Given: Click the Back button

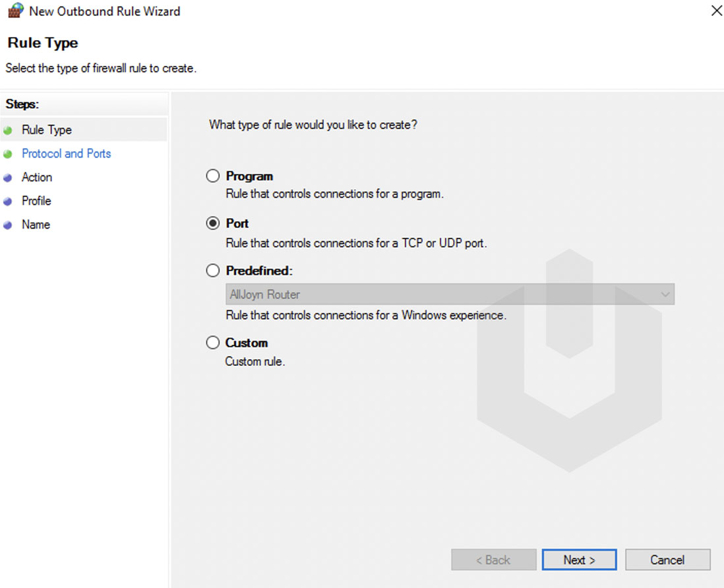Looking at the screenshot, I should [x=493, y=559].
